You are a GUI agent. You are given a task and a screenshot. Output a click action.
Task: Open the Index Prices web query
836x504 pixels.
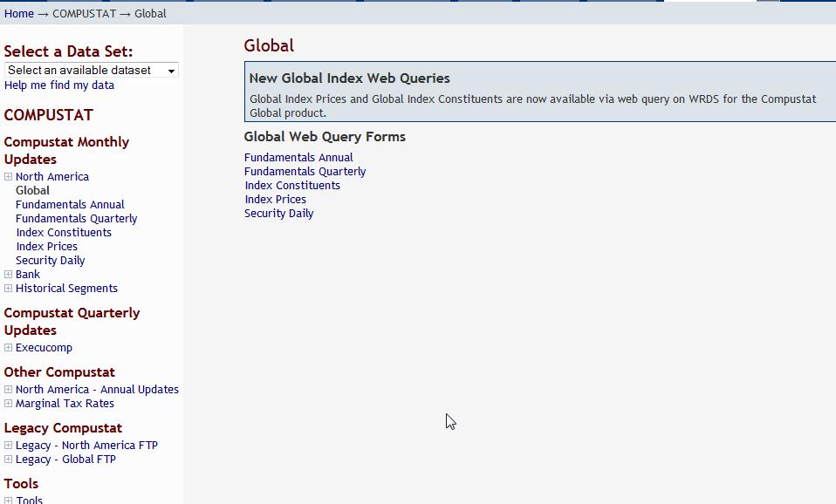275,199
